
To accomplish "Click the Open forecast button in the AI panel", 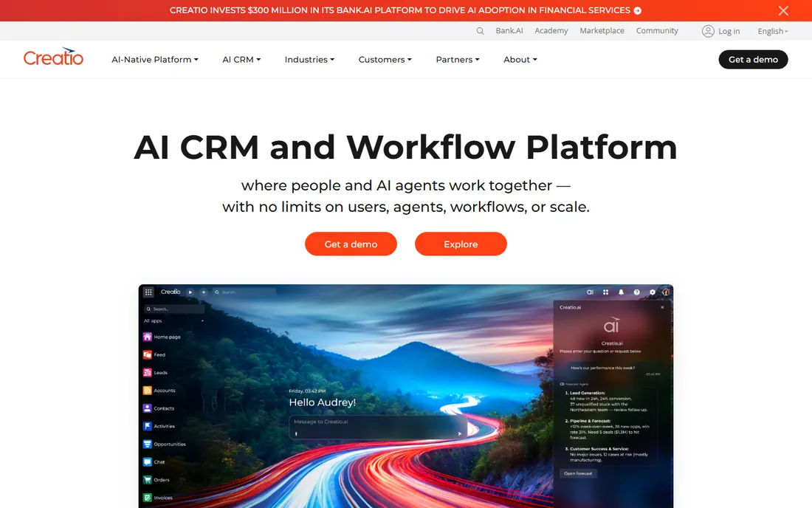I will [578, 473].
